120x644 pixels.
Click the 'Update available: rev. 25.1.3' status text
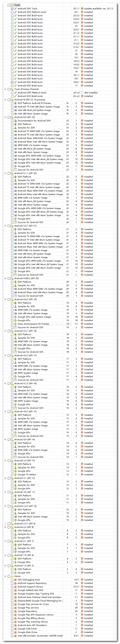(x=98, y=9)
